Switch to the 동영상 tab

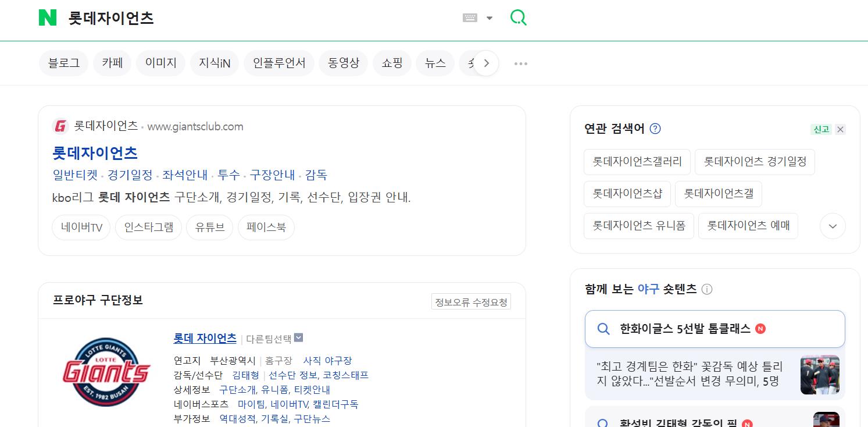click(343, 63)
